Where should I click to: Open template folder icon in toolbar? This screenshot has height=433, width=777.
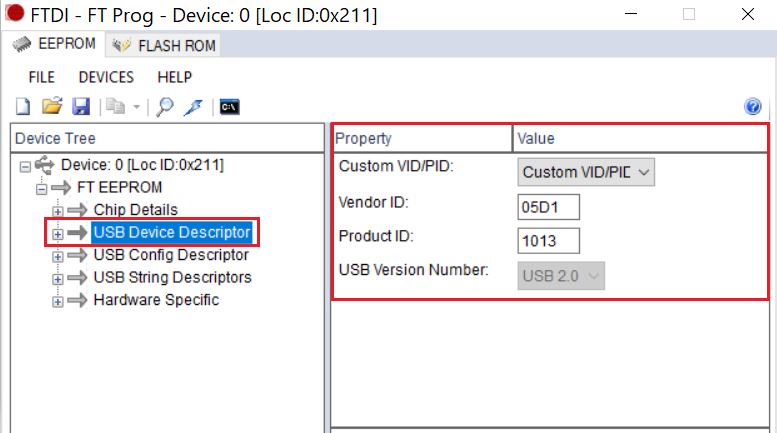[52, 107]
